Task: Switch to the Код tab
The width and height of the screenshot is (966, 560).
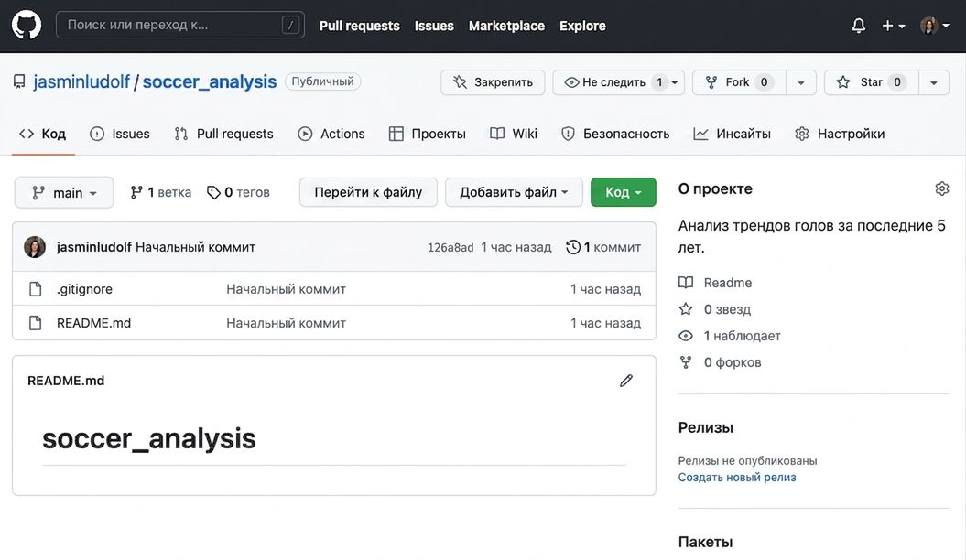Action: pyautogui.click(x=42, y=134)
